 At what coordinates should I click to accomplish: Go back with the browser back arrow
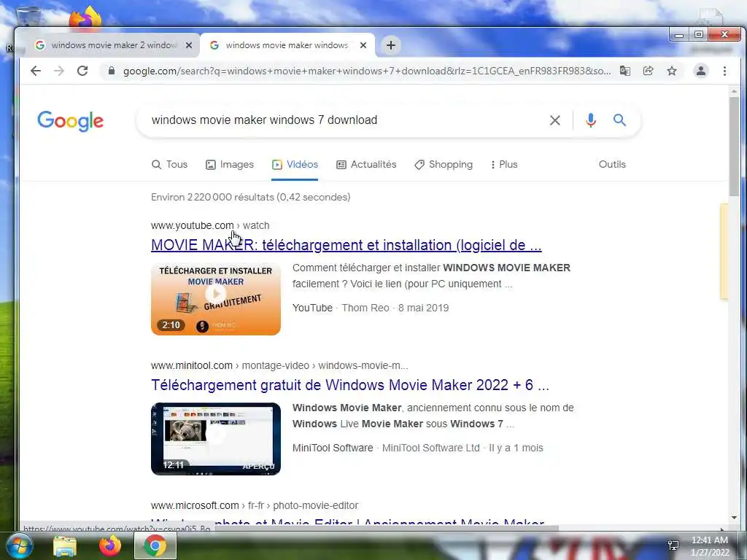pos(36,71)
